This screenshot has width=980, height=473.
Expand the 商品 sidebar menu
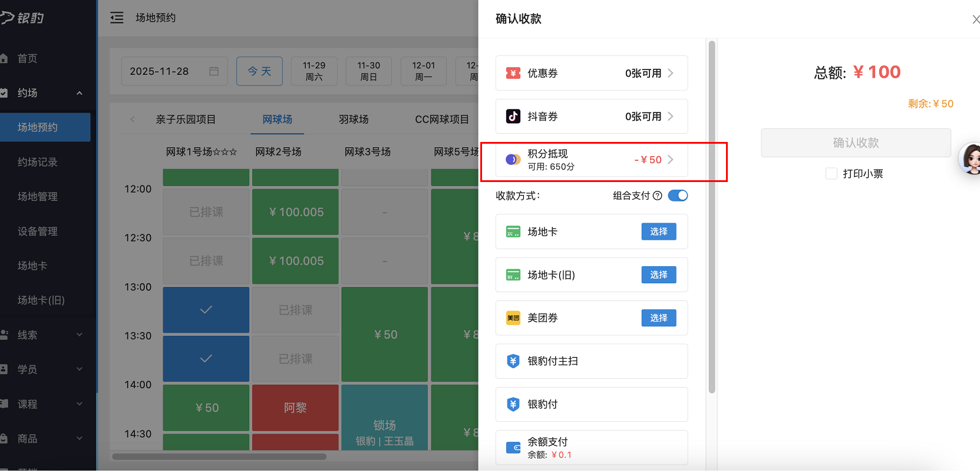pos(80,439)
